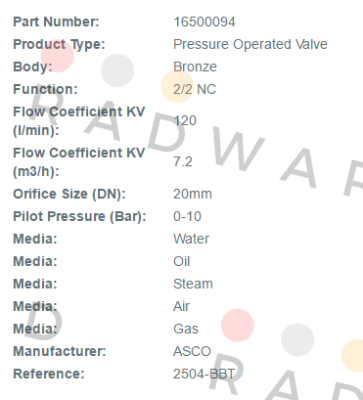Screen dimensions: 363x400
Task: Click the Air media value
Action: [181, 306]
